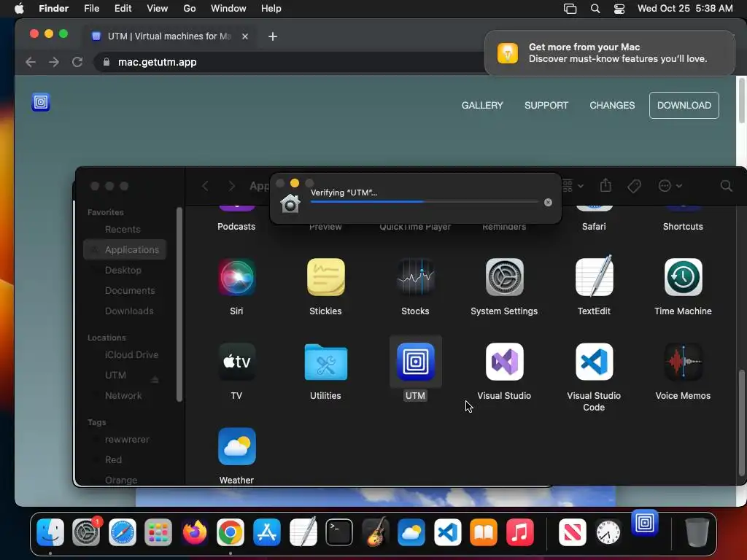Open the Voice Memos app icon
Screen dimensions: 747x560
click(x=683, y=362)
